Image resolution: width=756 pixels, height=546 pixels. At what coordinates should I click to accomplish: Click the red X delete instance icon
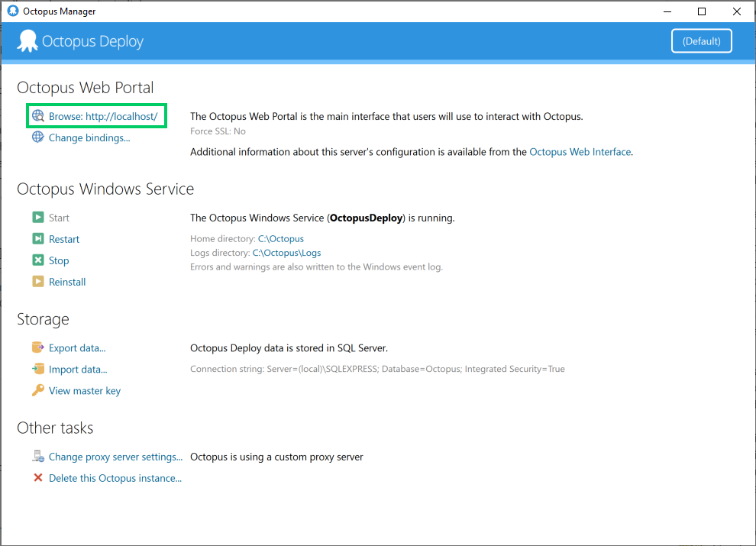[x=38, y=477]
